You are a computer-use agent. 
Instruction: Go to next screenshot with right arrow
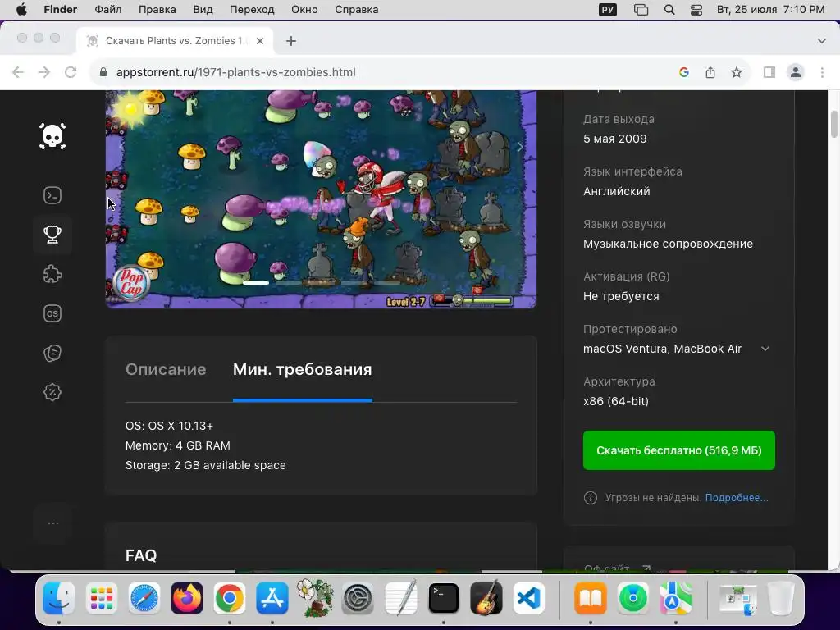pyautogui.click(x=519, y=148)
